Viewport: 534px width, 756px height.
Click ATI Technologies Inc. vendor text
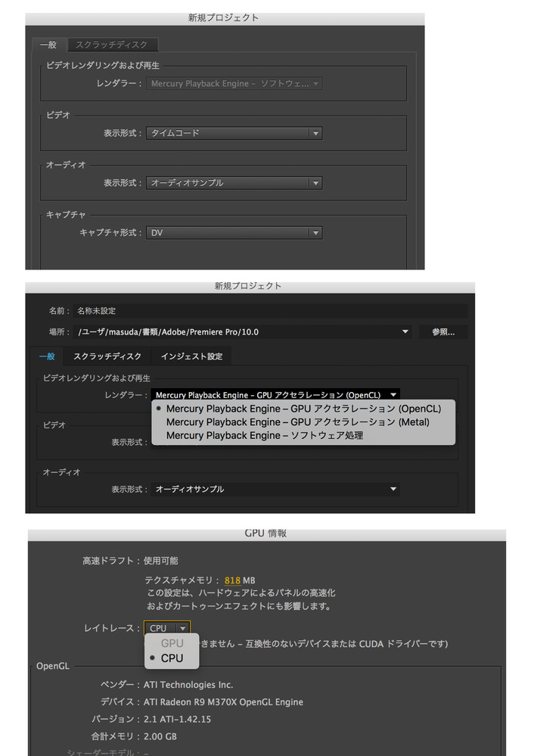(188, 685)
